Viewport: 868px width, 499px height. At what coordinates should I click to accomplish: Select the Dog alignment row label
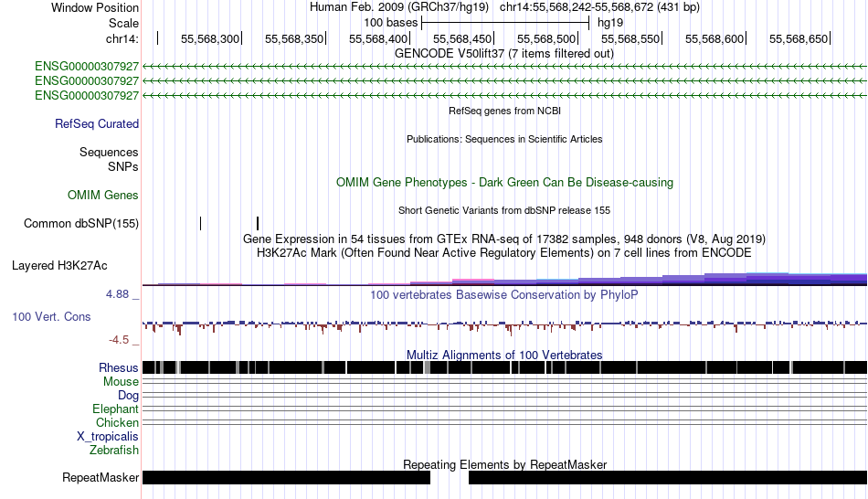[129, 396]
